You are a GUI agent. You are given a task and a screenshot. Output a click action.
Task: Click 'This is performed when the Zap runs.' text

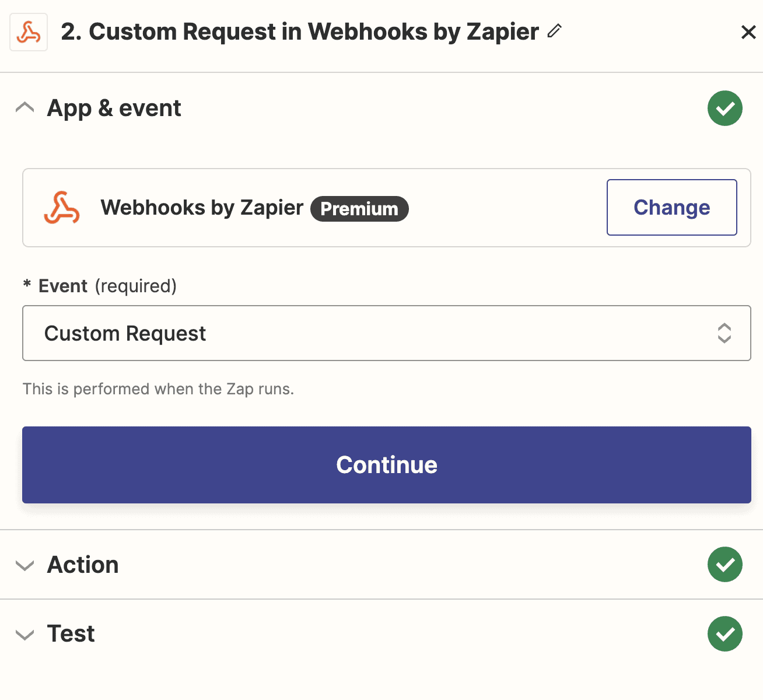coord(158,389)
